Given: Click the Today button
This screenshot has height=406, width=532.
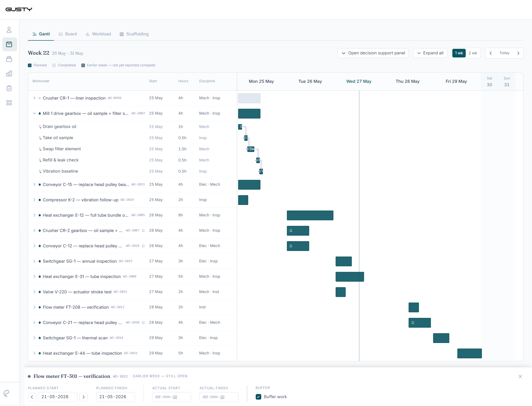Looking at the screenshot, I should (x=504, y=53).
